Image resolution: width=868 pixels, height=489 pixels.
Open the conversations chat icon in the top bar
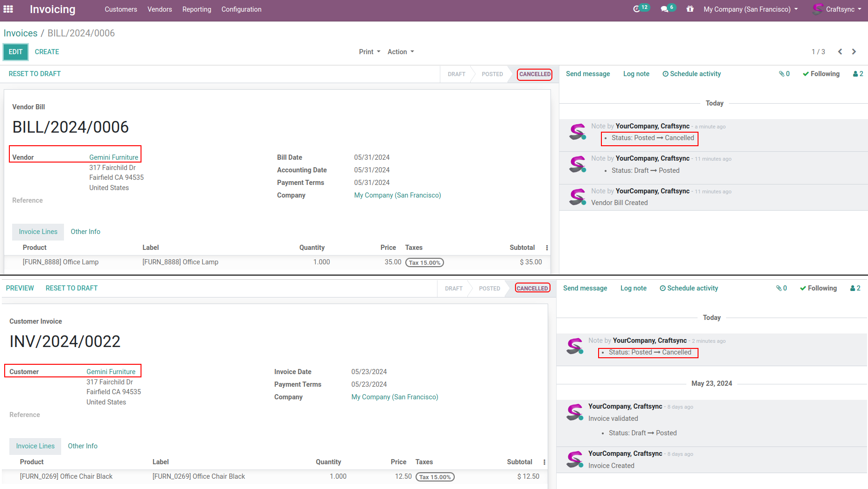pyautogui.click(x=664, y=9)
